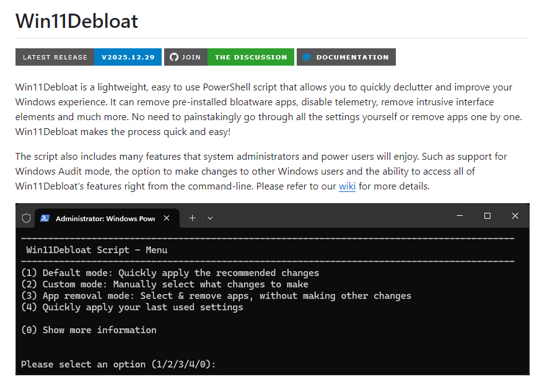Open the Documentation badge text
This screenshot has width=547, height=392.
click(352, 57)
